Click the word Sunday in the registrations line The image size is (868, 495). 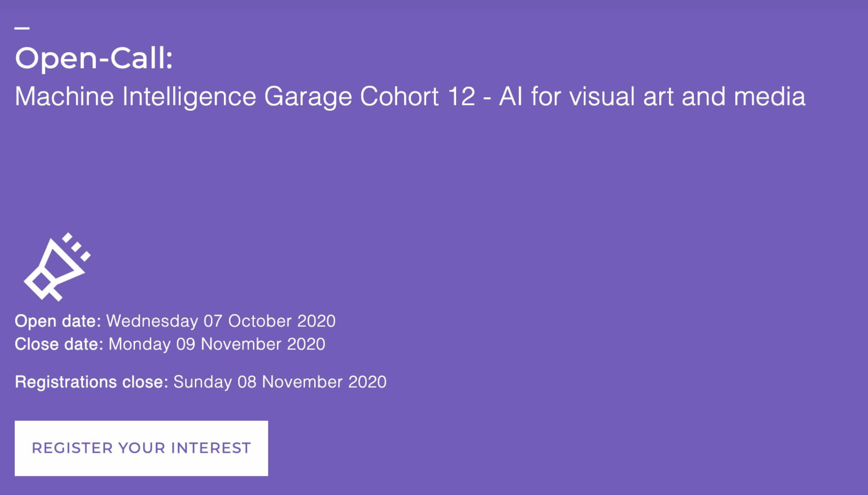[x=203, y=382]
